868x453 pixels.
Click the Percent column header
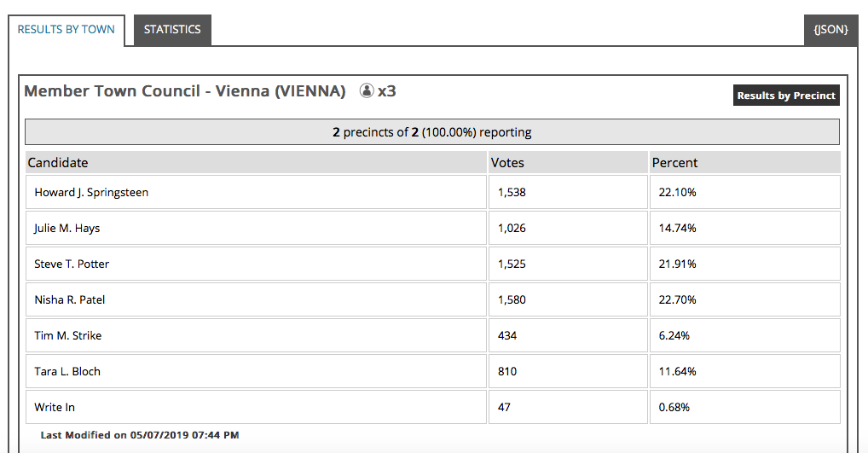click(745, 162)
